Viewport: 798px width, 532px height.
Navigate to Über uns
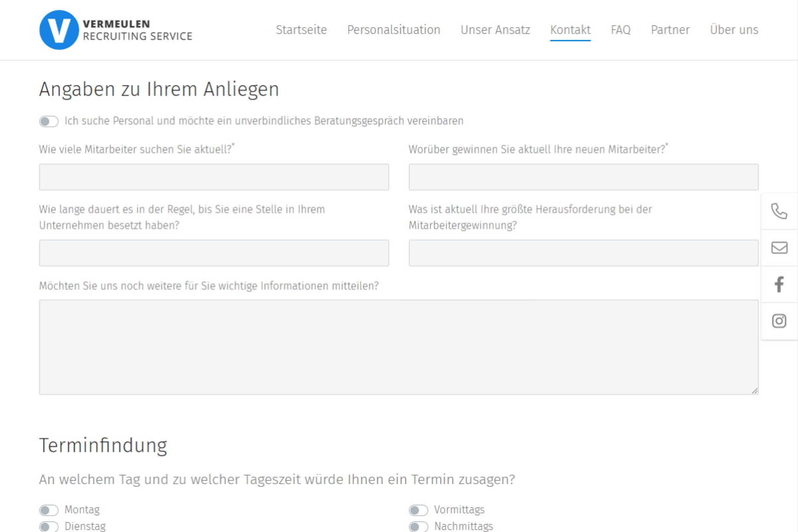(x=734, y=30)
